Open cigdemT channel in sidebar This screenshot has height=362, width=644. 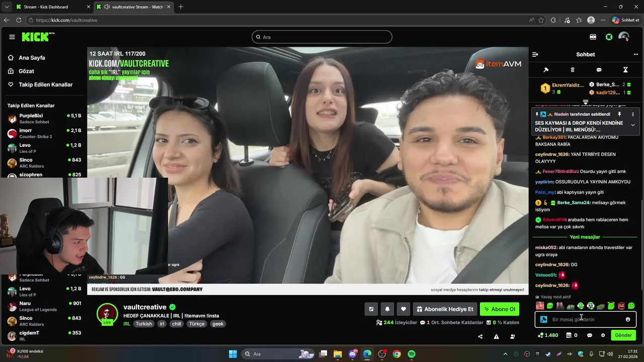pyautogui.click(x=44, y=335)
